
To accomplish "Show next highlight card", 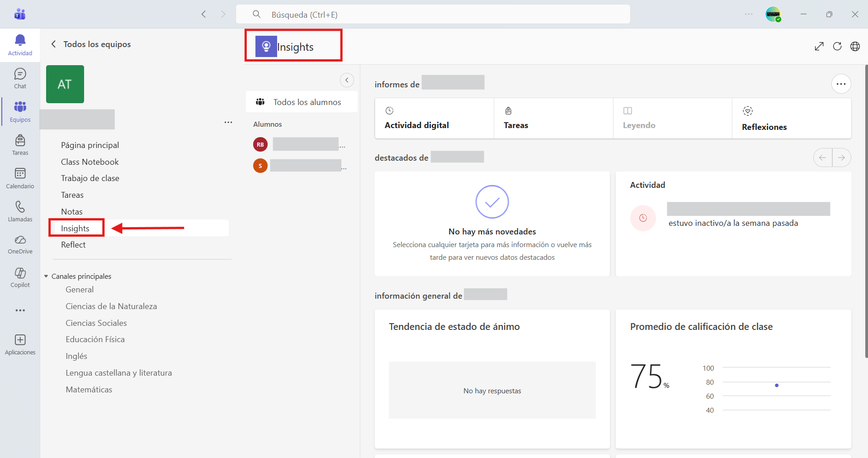I will 841,157.
